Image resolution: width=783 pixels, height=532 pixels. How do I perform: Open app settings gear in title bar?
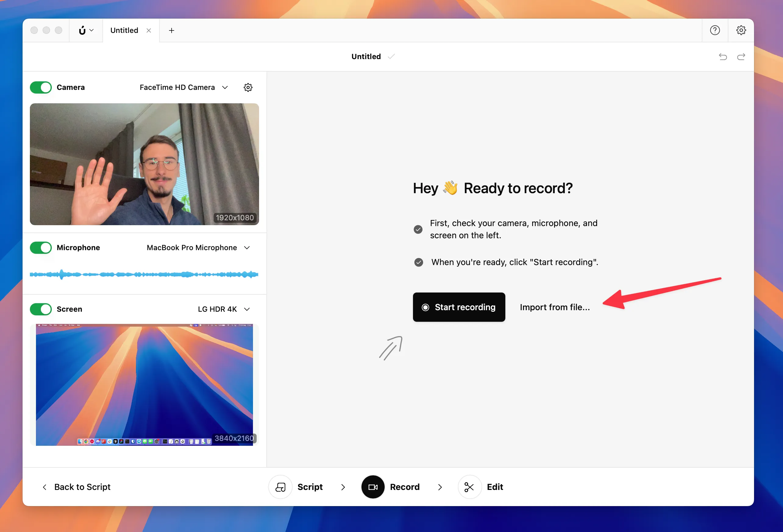[741, 30]
